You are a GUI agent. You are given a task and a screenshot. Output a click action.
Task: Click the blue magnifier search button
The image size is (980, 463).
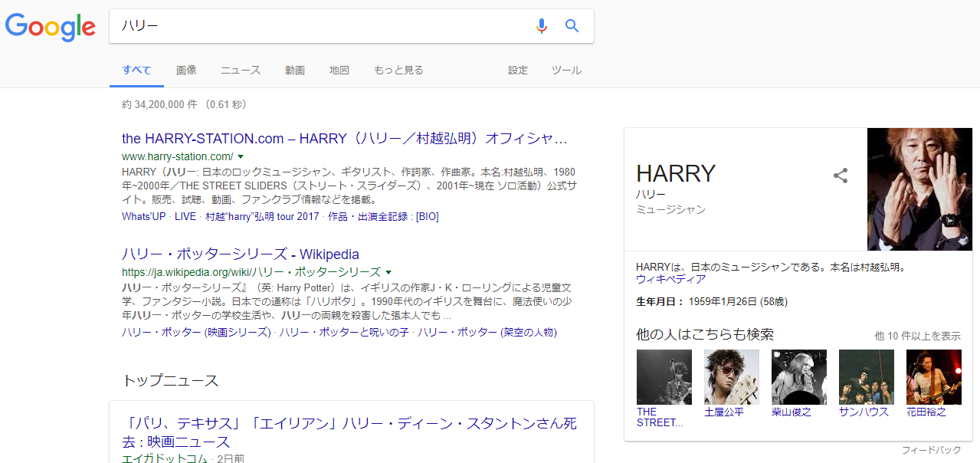tap(572, 26)
